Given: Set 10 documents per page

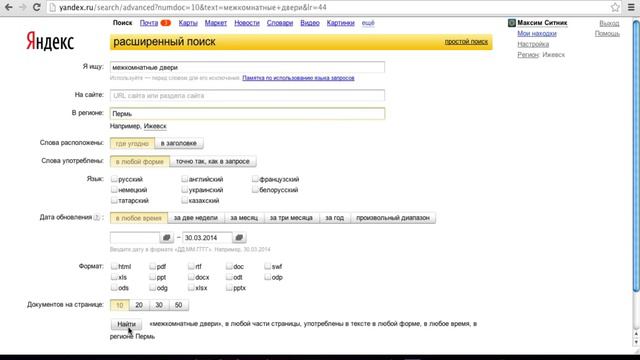Looking at the screenshot, I should click(120, 305).
